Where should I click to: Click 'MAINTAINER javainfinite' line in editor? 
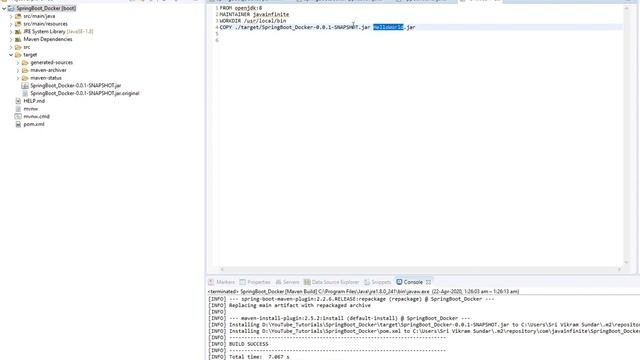pyautogui.click(x=254, y=14)
